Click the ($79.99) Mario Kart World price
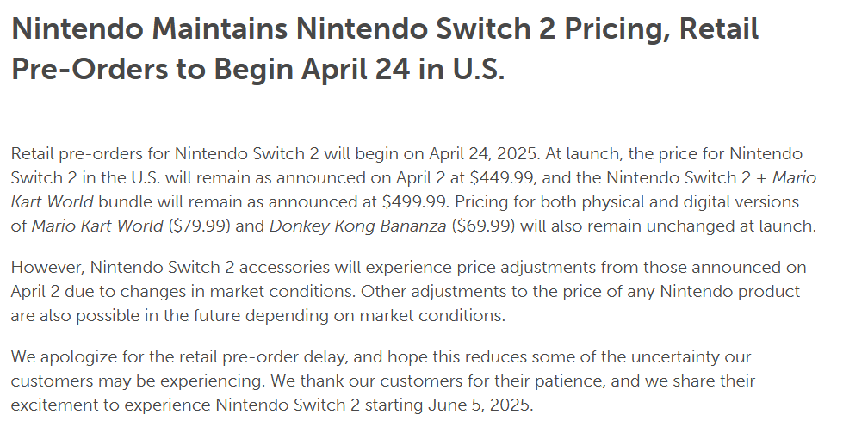 (x=199, y=226)
